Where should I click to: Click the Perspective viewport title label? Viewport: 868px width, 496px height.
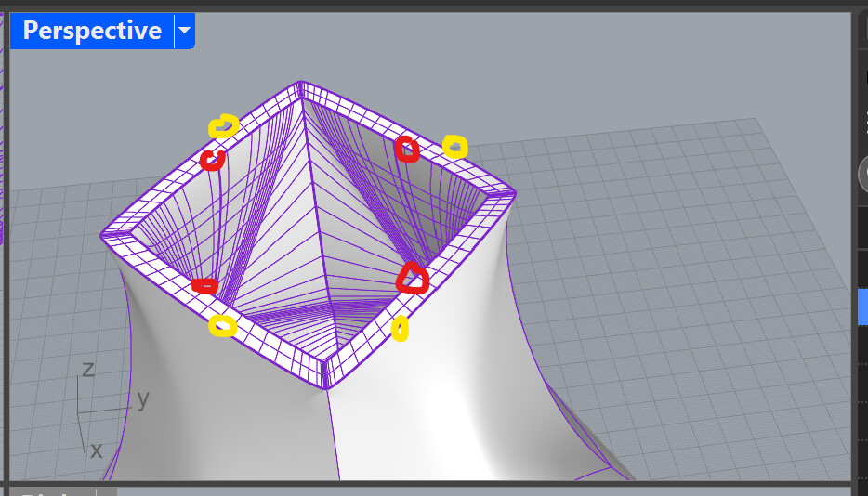click(91, 32)
